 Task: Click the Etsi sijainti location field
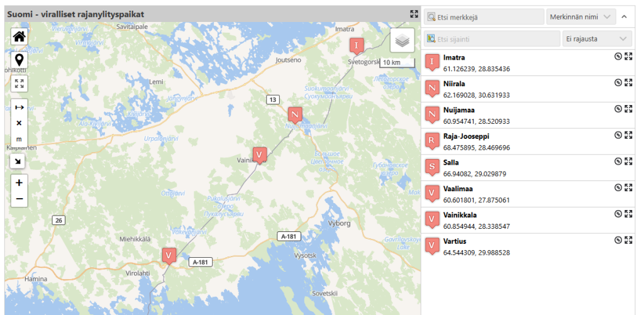[x=492, y=38]
